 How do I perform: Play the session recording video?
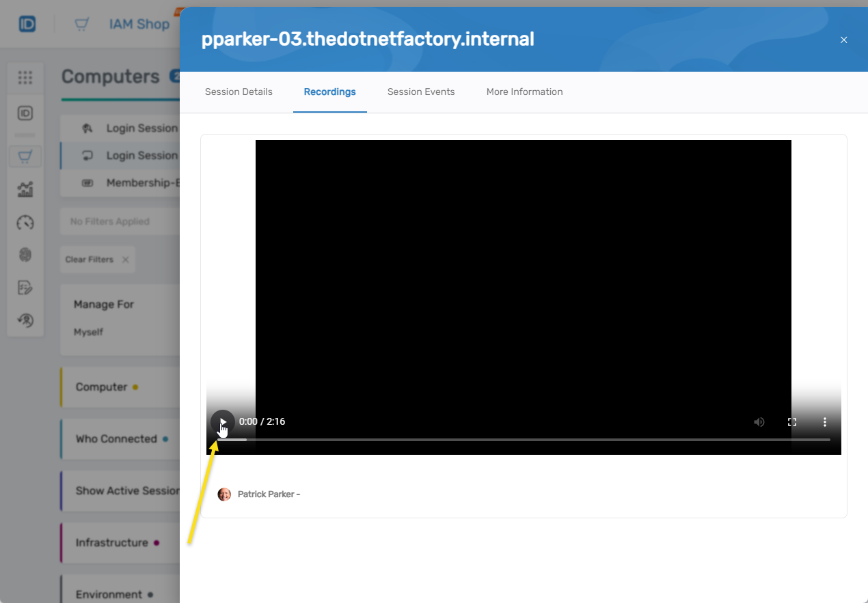click(222, 421)
